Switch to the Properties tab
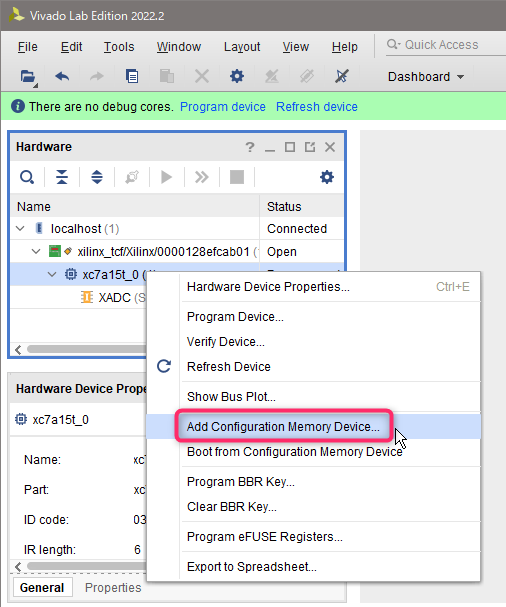 [x=113, y=588]
